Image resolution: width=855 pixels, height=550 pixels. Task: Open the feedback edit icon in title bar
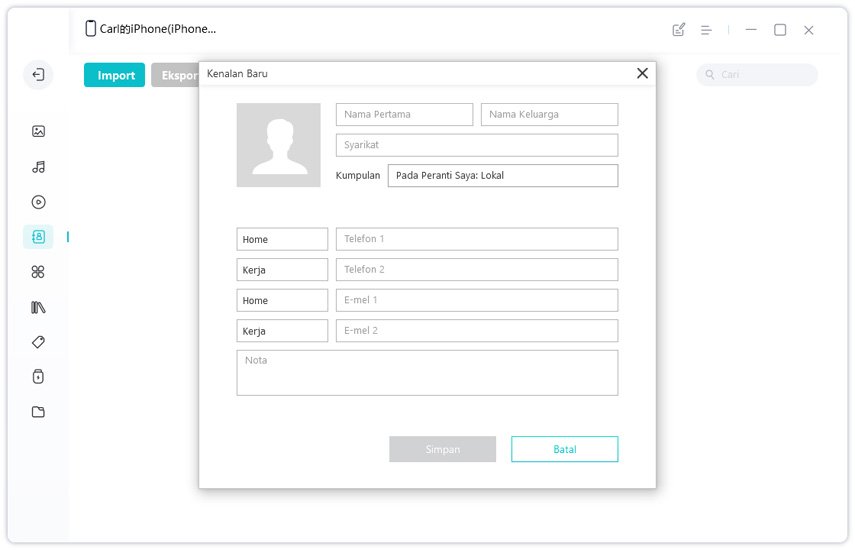coord(679,30)
